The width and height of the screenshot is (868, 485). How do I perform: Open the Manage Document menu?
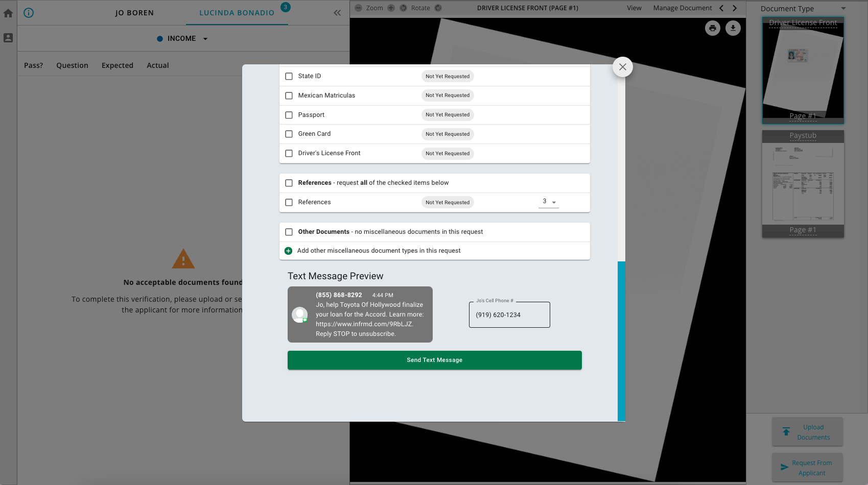[682, 8]
